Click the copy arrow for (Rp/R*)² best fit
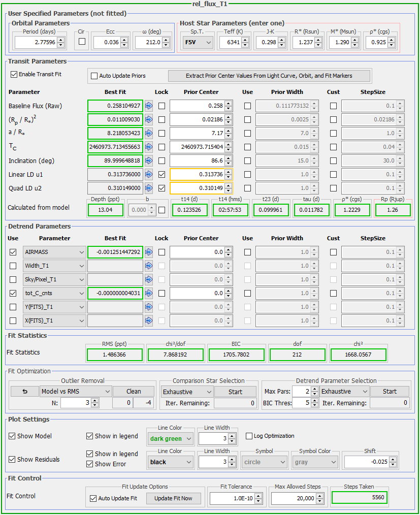Image resolution: width=420 pixels, height=515 pixels. click(149, 119)
